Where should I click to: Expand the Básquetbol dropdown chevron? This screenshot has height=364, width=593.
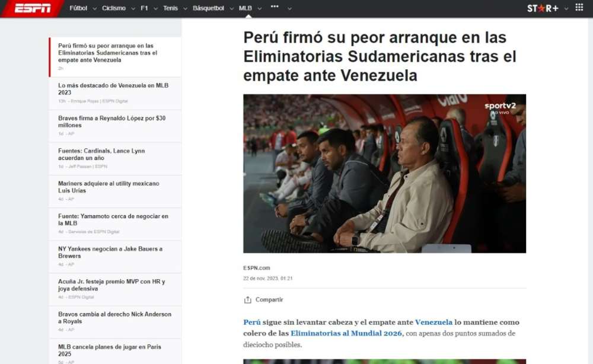[232, 8]
